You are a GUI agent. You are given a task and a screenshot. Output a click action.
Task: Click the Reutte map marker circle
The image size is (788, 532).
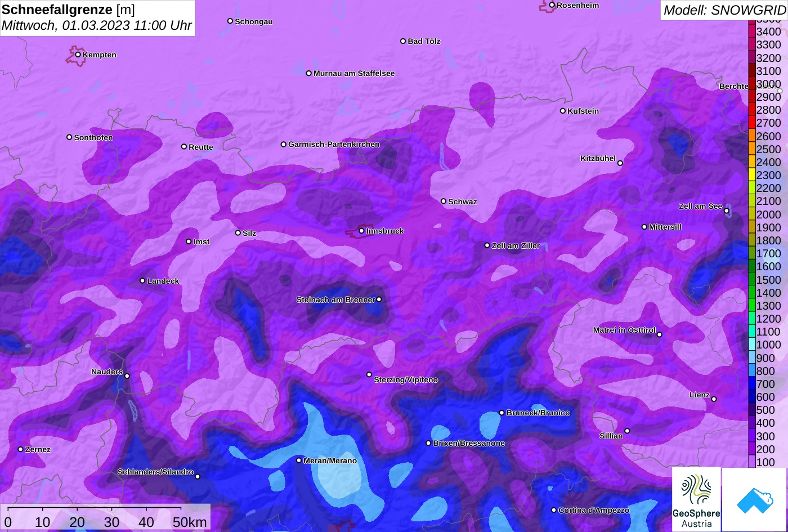tap(184, 147)
